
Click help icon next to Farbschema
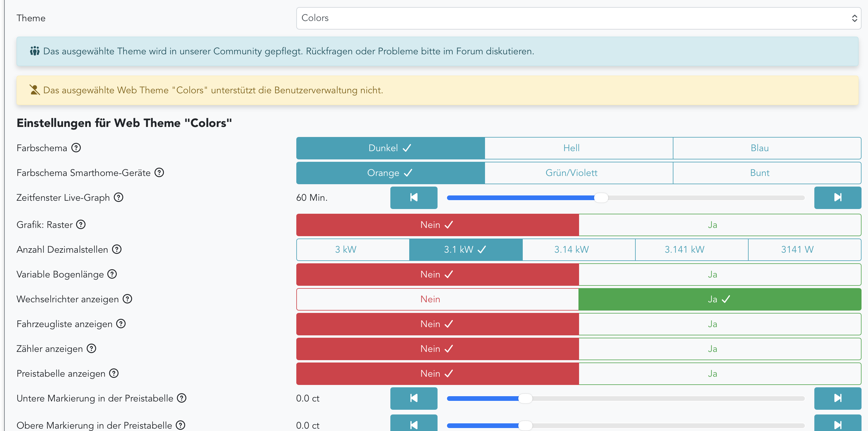pos(76,148)
